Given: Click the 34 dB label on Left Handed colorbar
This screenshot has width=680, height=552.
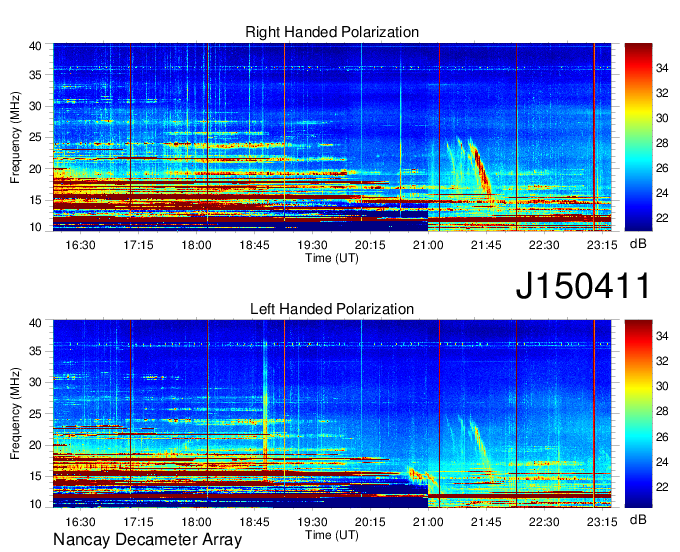Looking at the screenshot, I should (x=662, y=336).
